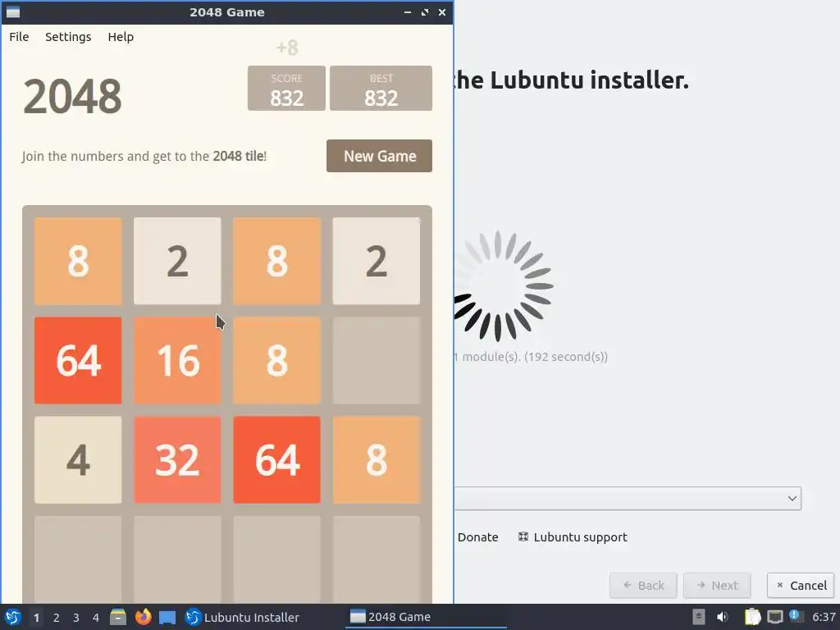Switch to virtual desktop 1
Screen dimensions: 840x630
pyautogui.click(x=36, y=618)
